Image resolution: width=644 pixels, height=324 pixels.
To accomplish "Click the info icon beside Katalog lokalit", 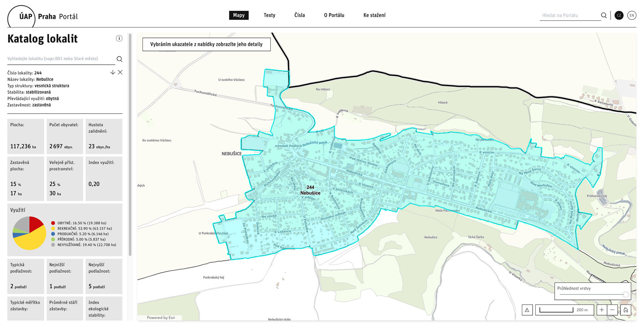I will click(119, 38).
